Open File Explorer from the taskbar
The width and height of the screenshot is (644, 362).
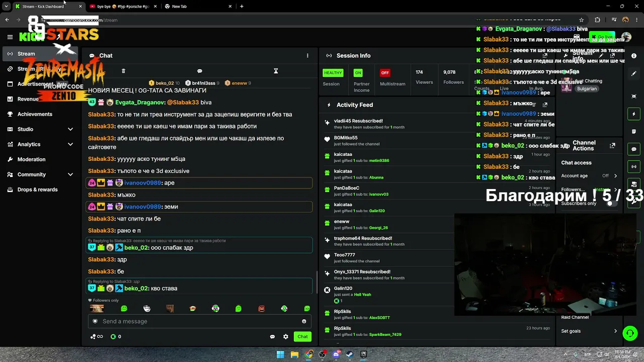click(294, 354)
